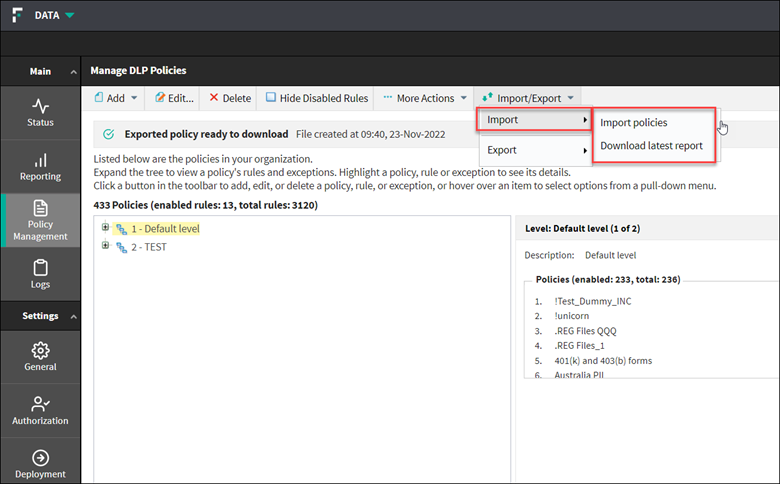Image resolution: width=780 pixels, height=484 pixels.
Task: Open Deployment settings
Action: click(x=40, y=458)
